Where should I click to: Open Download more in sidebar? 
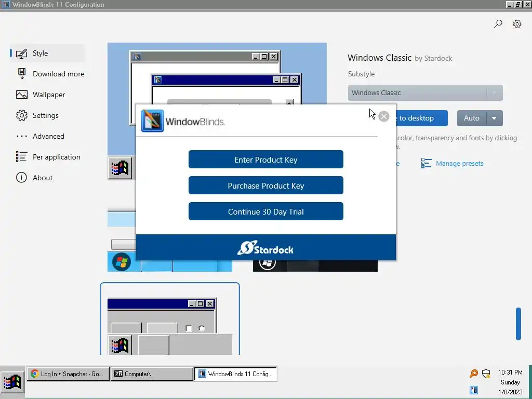pos(50,74)
